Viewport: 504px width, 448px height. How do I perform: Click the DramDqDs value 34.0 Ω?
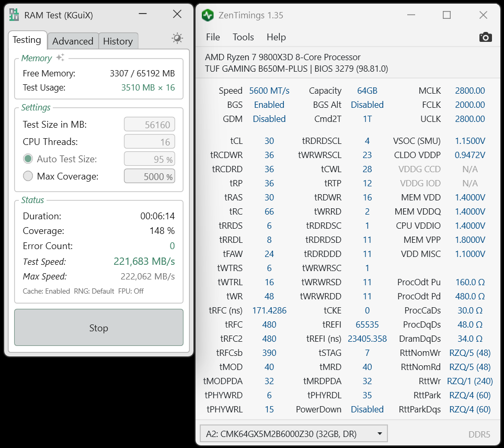point(469,339)
